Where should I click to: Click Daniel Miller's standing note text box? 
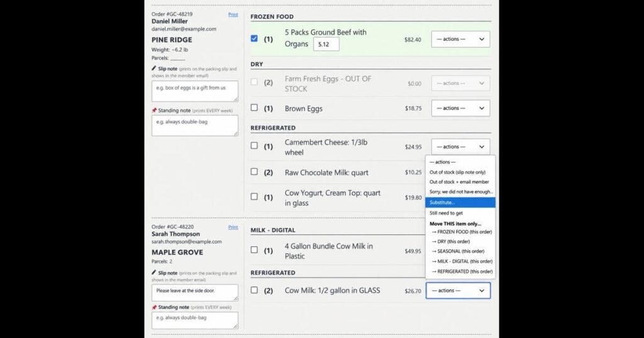195,126
